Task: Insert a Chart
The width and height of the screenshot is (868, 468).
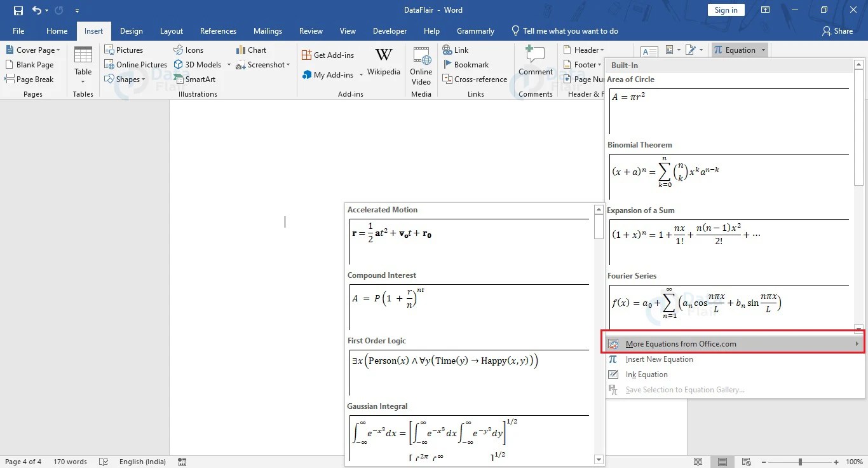Action: (x=252, y=50)
